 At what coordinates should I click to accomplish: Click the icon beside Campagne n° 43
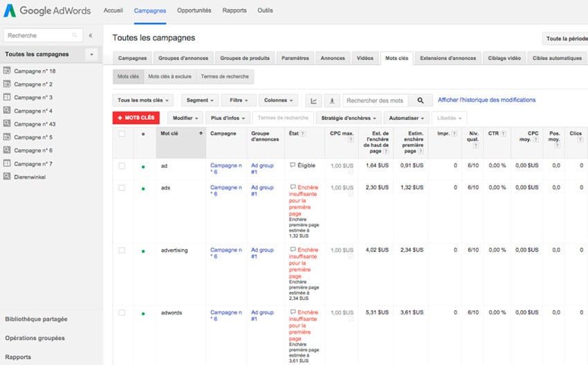tap(7, 123)
